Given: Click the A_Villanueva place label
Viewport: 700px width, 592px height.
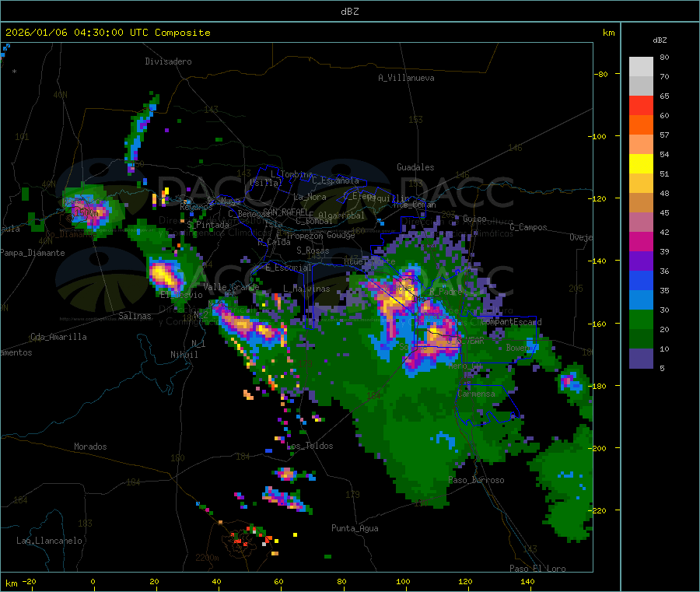Looking at the screenshot, I should coord(406,78).
